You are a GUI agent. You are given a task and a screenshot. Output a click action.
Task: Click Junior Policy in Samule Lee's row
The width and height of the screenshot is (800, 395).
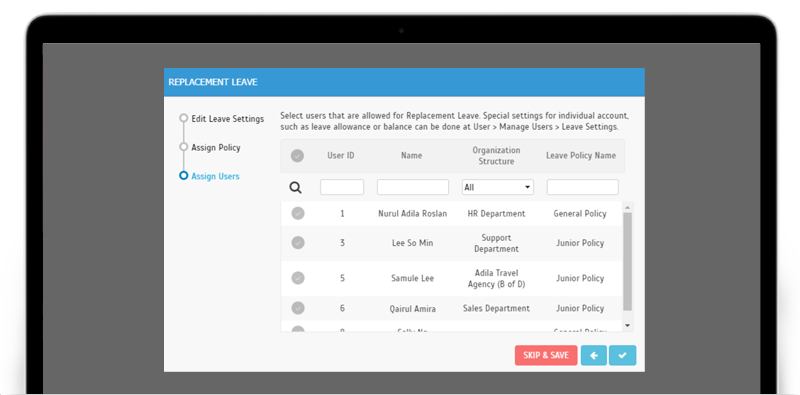coord(580,279)
